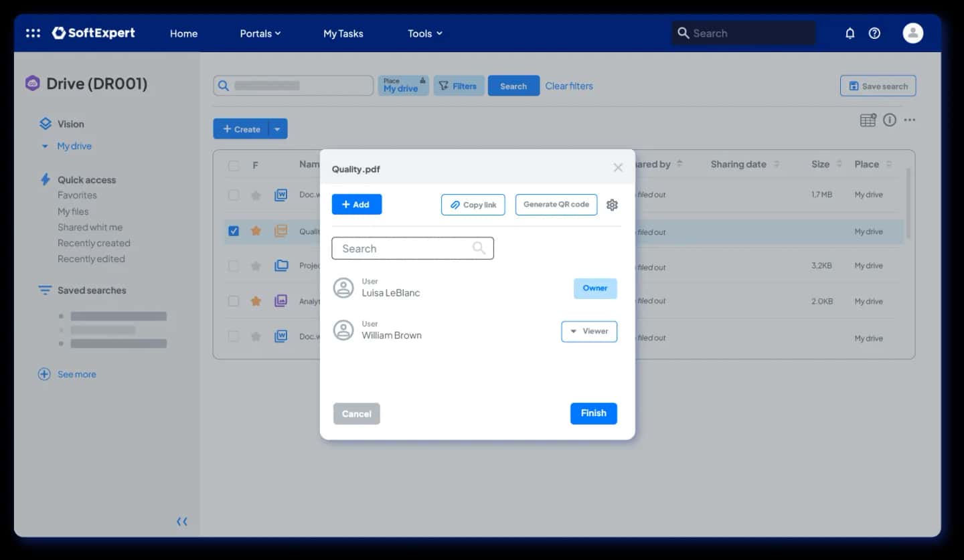Click Generate QR code button
The height and width of the screenshot is (560, 964).
click(x=556, y=205)
